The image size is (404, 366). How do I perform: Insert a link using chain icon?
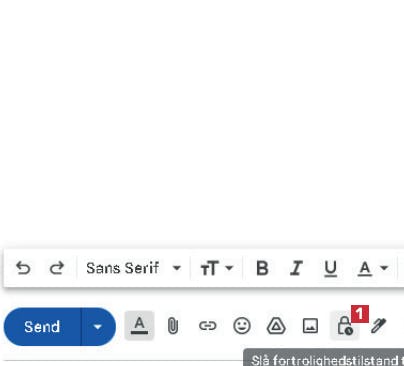pyautogui.click(x=208, y=326)
